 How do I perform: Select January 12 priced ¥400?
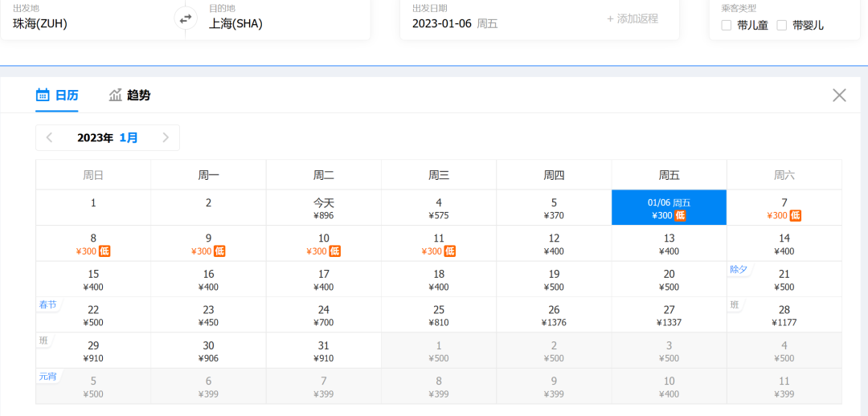pos(554,243)
